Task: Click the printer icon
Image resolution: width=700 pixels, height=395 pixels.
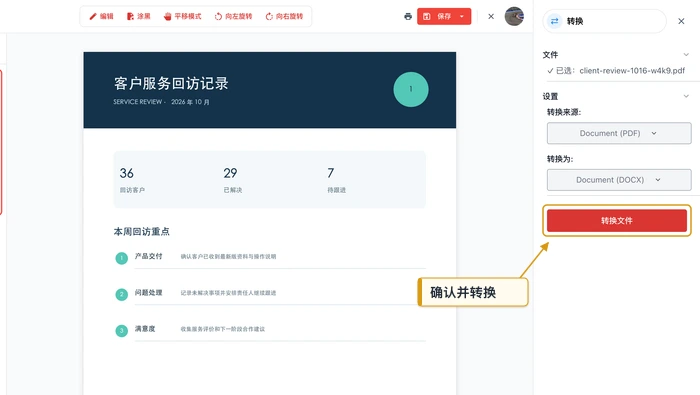Action: pyautogui.click(x=408, y=17)
